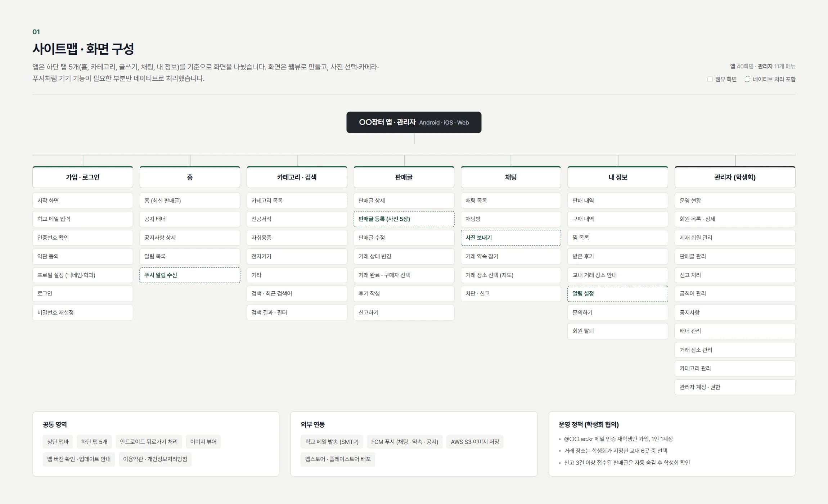Select the 금칙어 관리 box
This screenshot has width=828, height=504.
pos(735,293)
